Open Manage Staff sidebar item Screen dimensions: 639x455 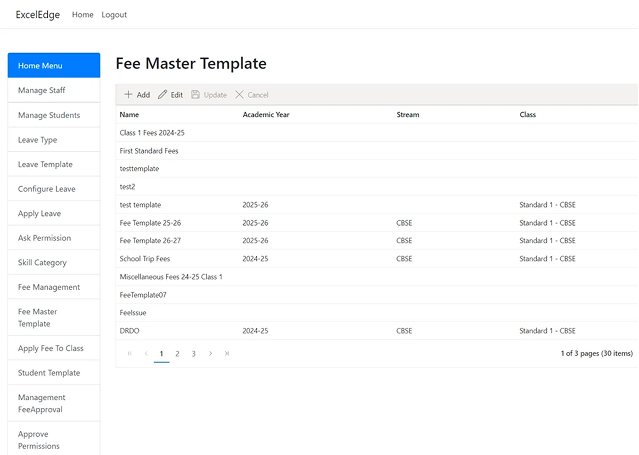coord(54,90)
